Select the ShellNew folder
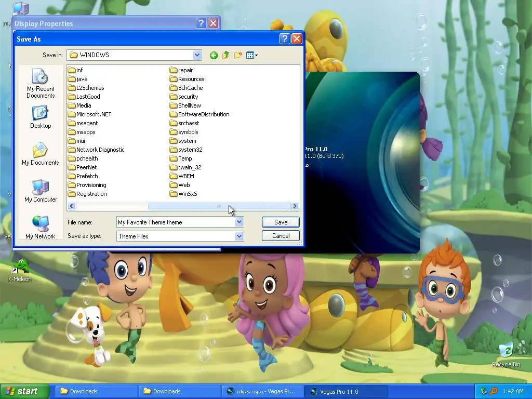The width and height of the screenshot is (532, 399). coord(185,105)
